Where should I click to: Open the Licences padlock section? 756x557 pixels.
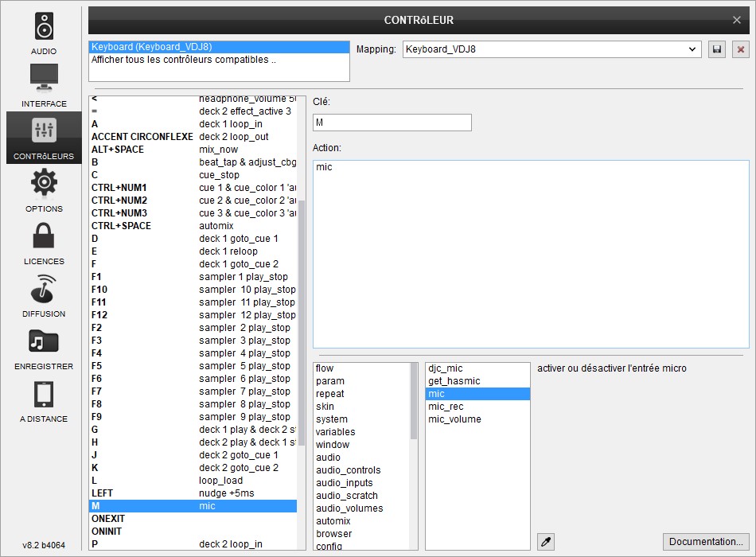44,243
